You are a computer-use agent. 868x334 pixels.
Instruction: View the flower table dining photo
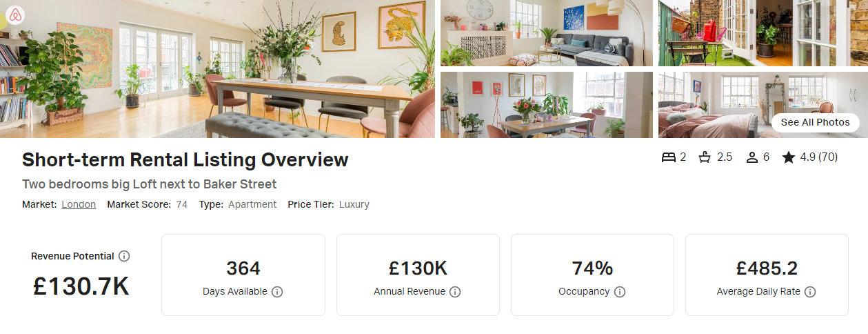click(547, 105)
